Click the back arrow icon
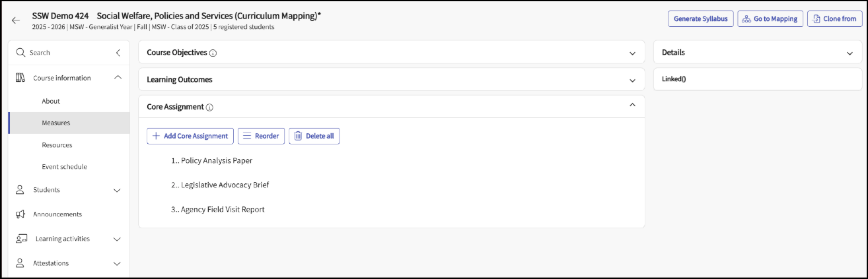The height and width of the screenshot is (279, 868). (x=16, y=20)
